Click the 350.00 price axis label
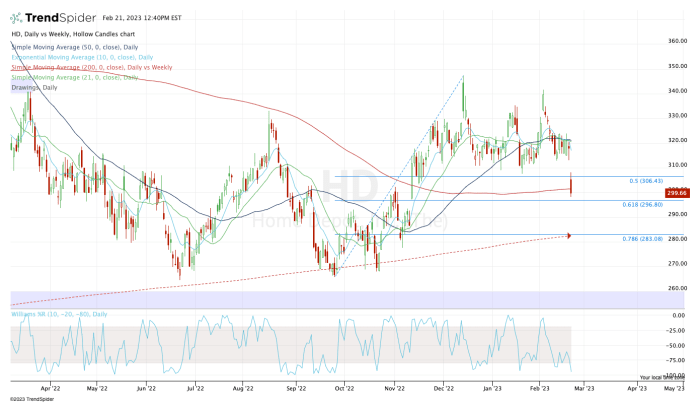The height and width of the screenshot is (404, 700). (677, 66)
